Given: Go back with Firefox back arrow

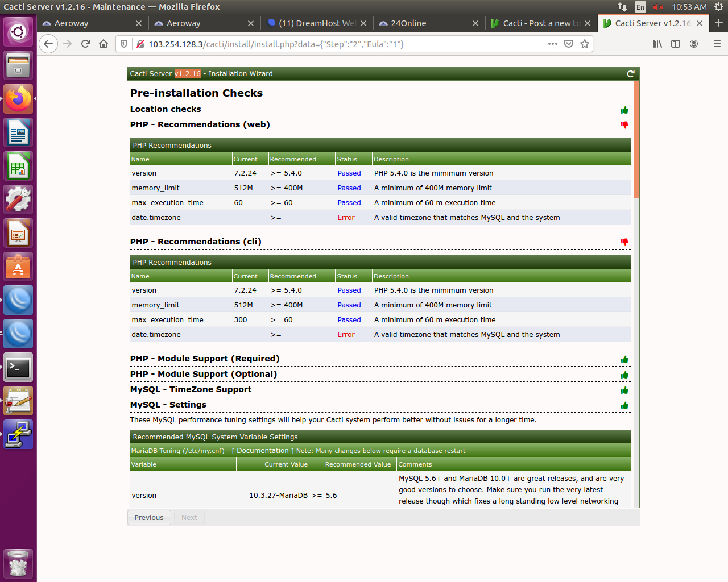Looking at the screenshot, I should click(x=48, y=44).
